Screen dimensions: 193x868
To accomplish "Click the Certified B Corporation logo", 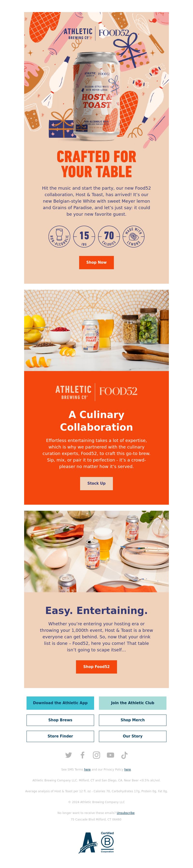I will pos(107,842).
